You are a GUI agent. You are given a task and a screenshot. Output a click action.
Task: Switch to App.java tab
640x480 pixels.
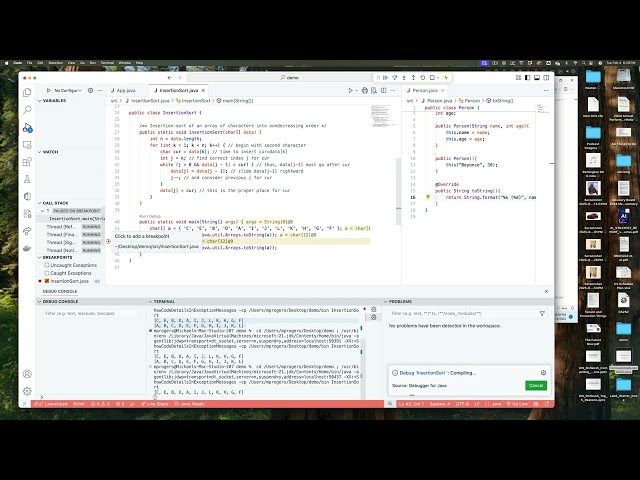(126, 90)
